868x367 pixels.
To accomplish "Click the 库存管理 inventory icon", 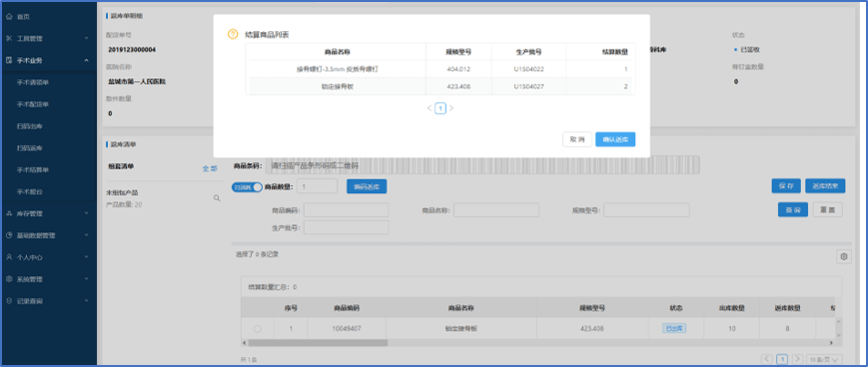I will [x=9, y=213].
